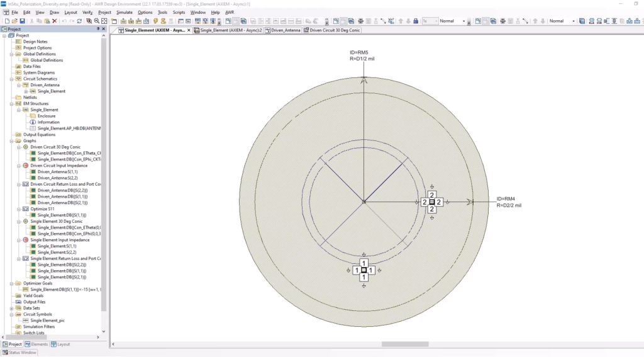Select the Yield Goals node
Image resolution: width=644 pixels, height=357 pixels.
[x=33, y=296]
